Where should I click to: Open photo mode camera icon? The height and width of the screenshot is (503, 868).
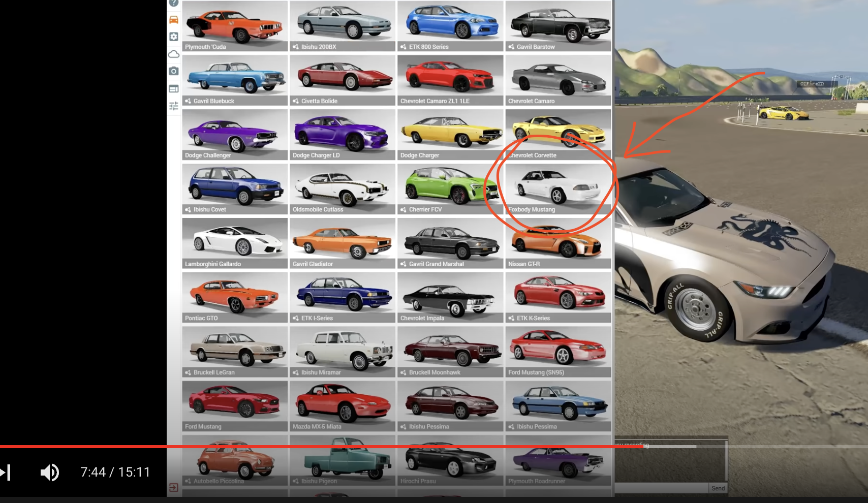pos(174,71)
